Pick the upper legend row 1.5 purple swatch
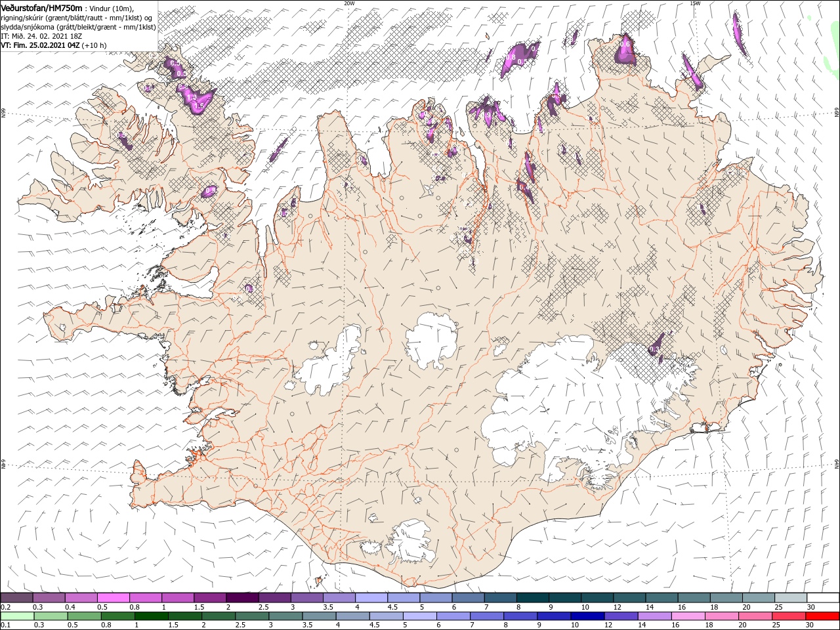 (x=210, y=597)
